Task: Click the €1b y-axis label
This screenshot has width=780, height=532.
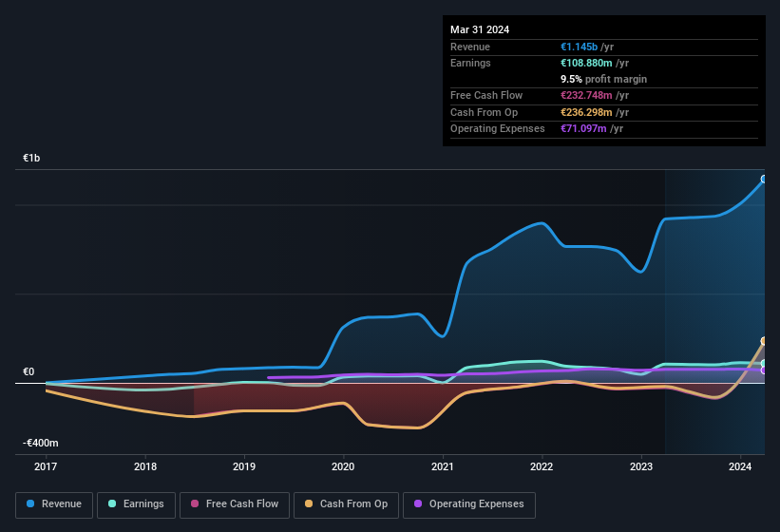Action: click(x=31, y=158)
